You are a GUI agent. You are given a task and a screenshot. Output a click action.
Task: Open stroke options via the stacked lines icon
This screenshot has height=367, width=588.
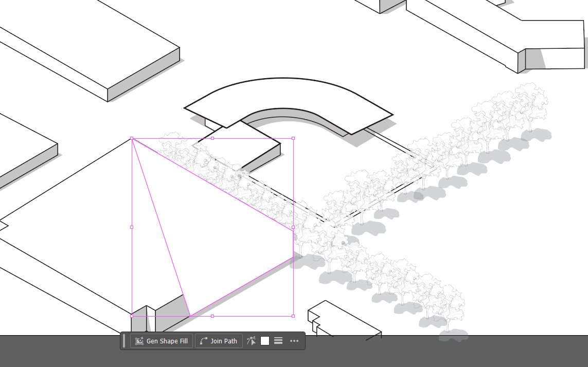click(x=278, y=340)
